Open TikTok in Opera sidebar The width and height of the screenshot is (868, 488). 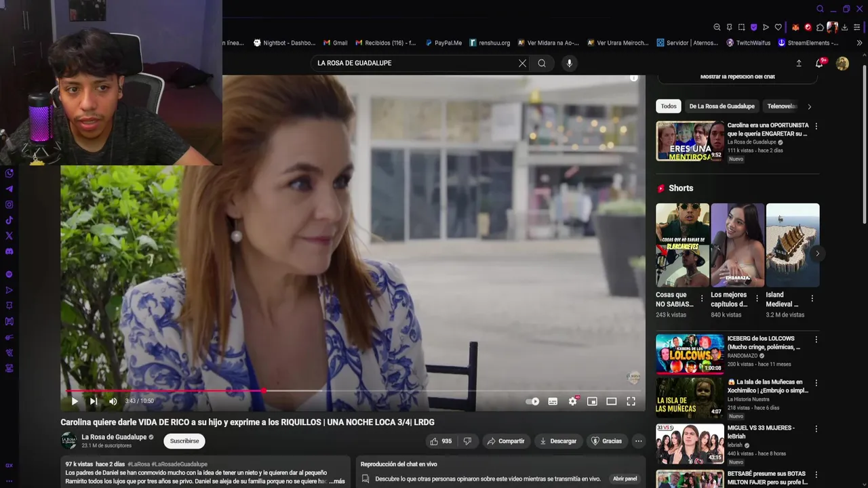[x=9, y=220]
